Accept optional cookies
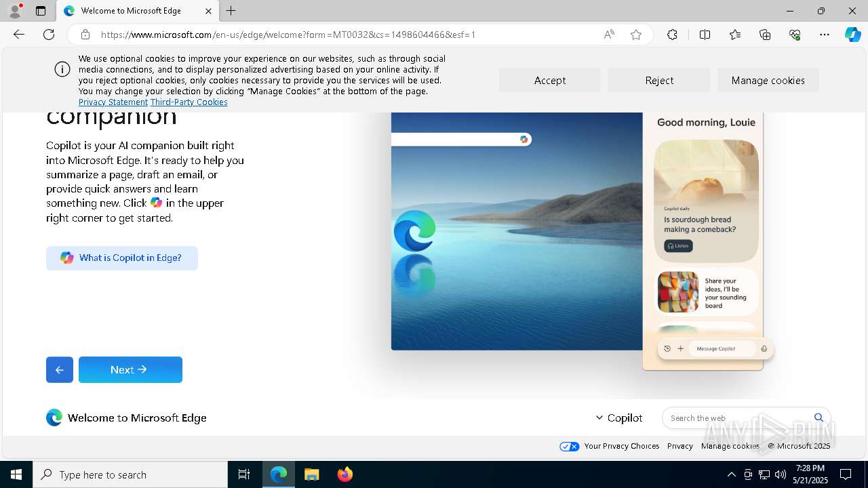Viewport: 868px width, 488px height. (550, 80)
